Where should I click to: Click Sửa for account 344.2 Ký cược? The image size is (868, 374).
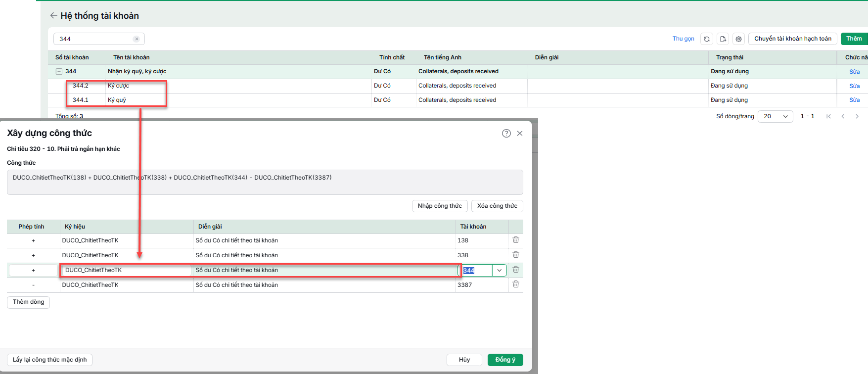click(854, 86)
